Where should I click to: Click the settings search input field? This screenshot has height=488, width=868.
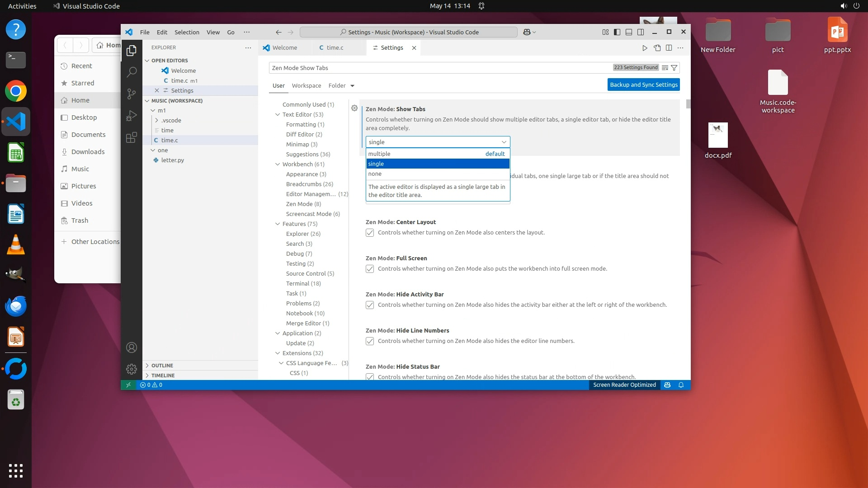tap(439, 68)
